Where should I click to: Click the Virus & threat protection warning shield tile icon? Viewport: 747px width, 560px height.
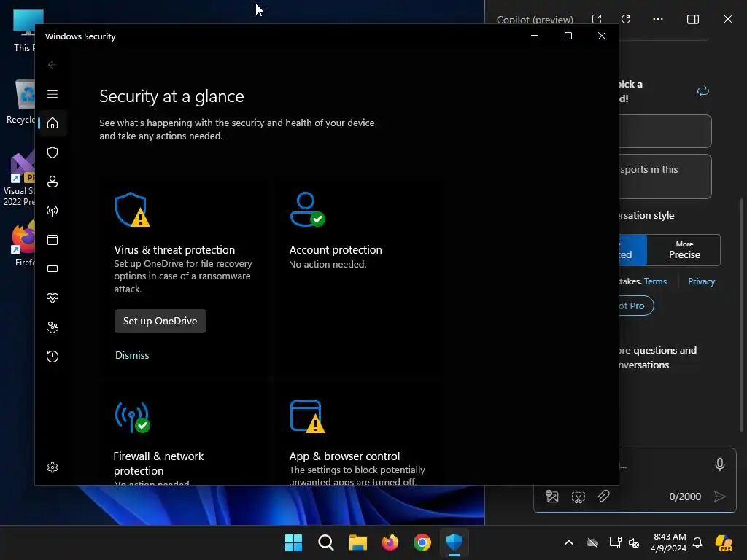[x=132, y=209]
